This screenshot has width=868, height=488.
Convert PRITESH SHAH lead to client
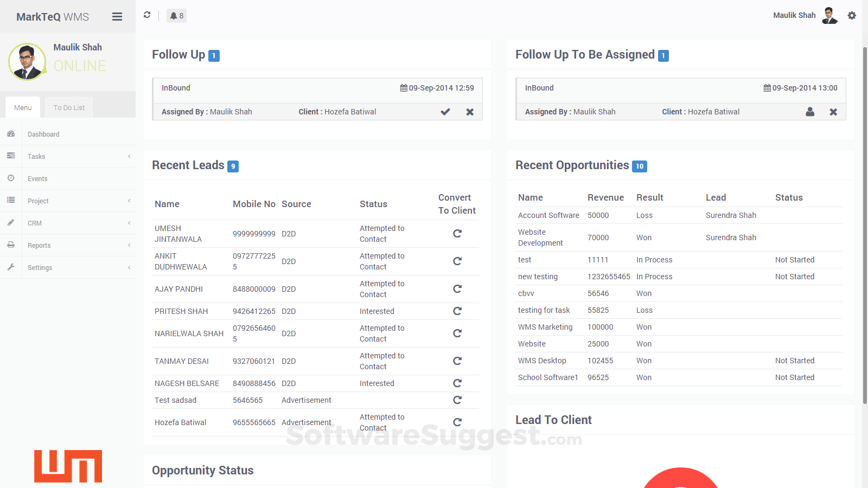coord(457,311)
